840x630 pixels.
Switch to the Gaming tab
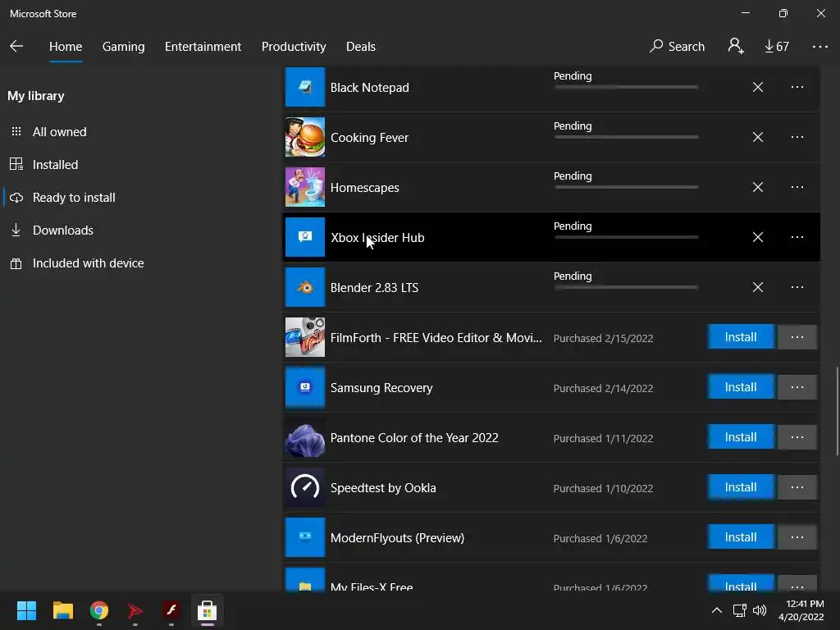123,47
